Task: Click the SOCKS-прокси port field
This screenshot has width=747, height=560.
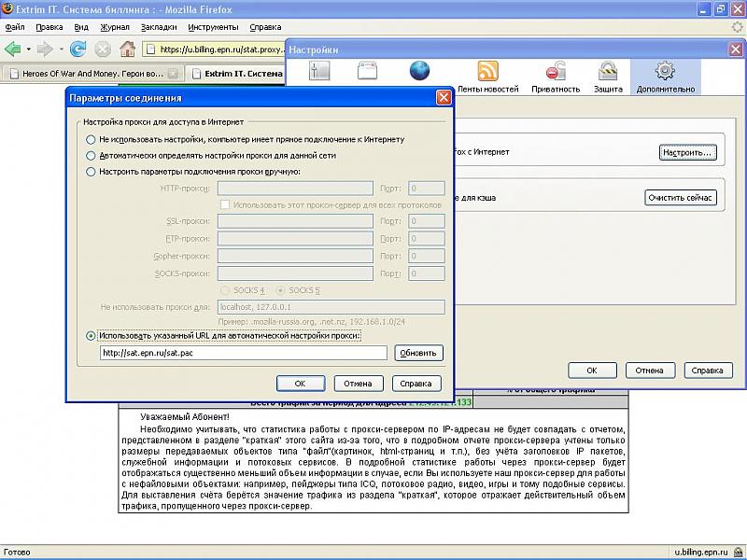Action: [x=427, y=273]
